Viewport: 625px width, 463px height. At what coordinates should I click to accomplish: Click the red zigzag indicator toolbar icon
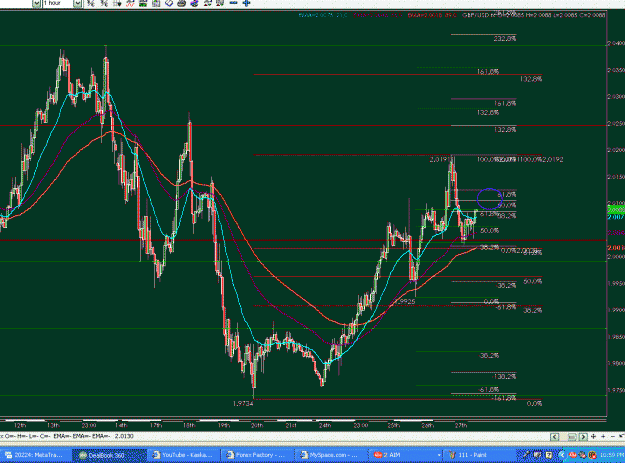130,3
